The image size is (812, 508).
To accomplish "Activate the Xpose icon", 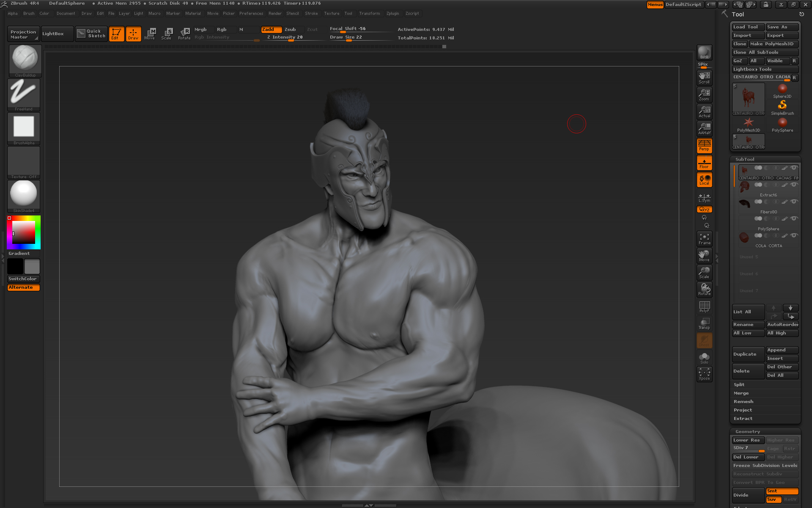I will tap(704, 374).
